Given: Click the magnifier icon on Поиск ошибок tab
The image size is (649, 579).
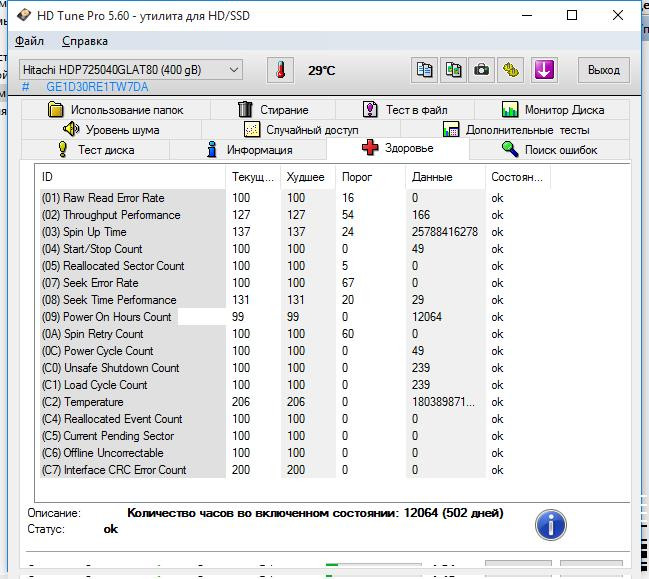Looking at the screenshot, I should click(510, 149).
